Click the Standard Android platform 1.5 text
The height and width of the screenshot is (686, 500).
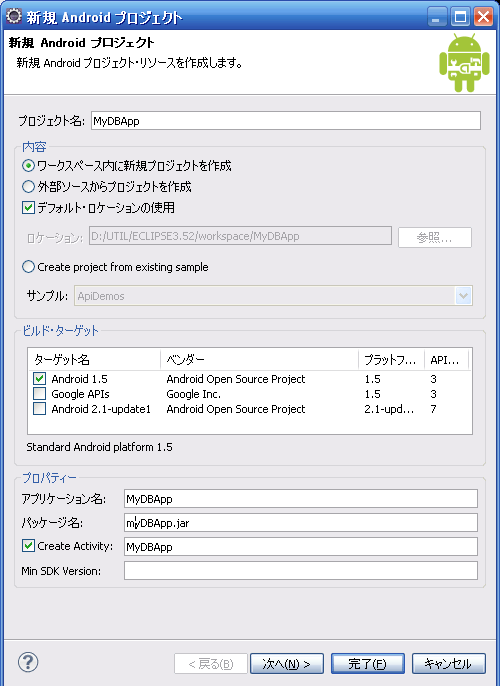99,447
